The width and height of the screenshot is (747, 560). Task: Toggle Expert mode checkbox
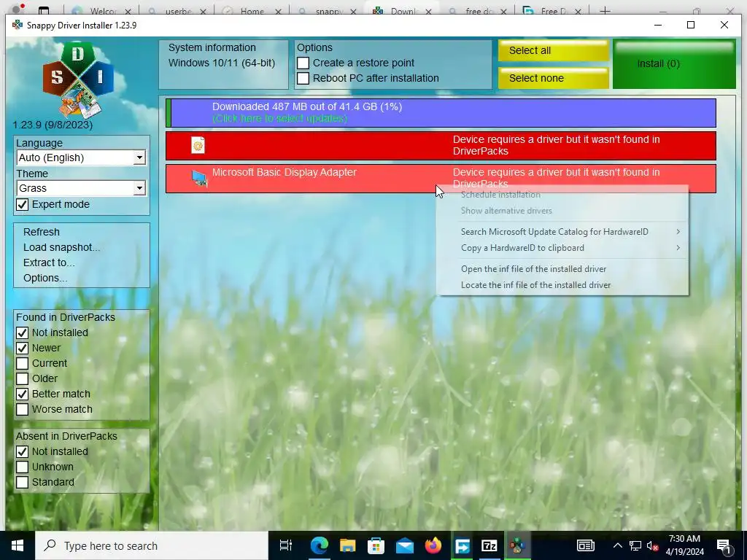(x=23, y=204)
